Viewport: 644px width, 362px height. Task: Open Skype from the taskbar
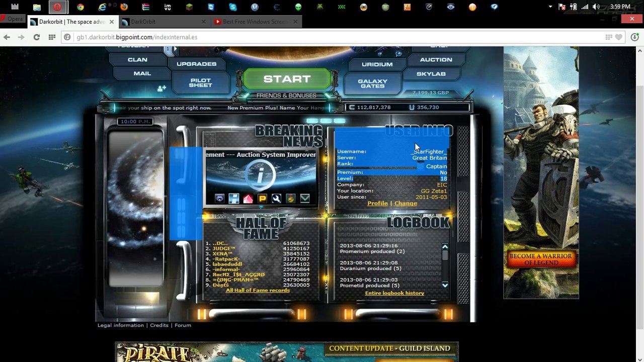[232, 7]
